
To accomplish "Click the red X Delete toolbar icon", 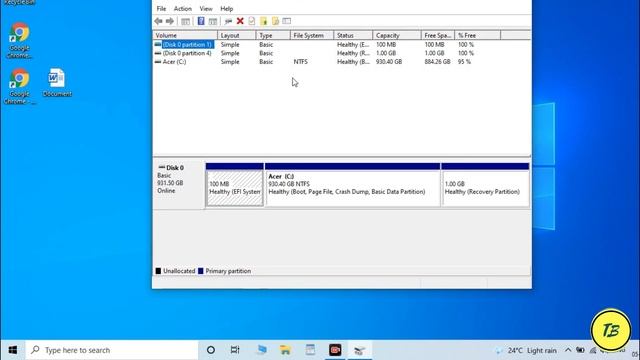I will click(240, 21).
